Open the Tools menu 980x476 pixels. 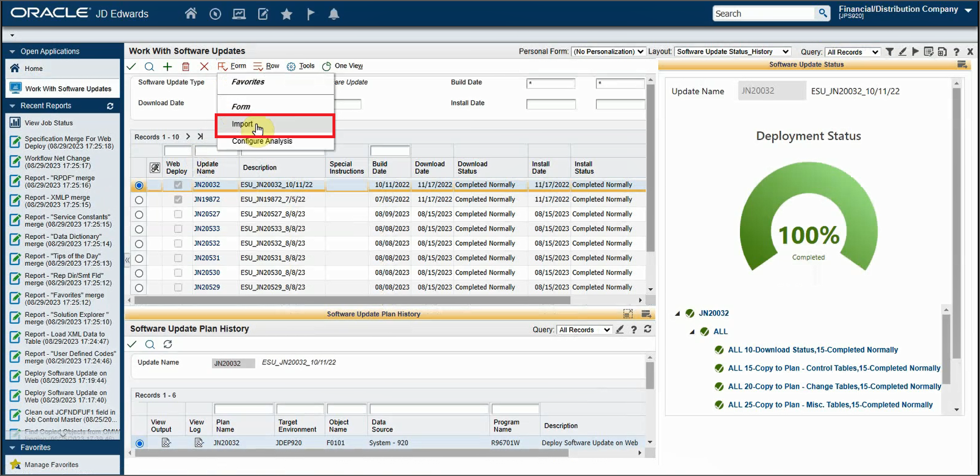pos(300,66)
